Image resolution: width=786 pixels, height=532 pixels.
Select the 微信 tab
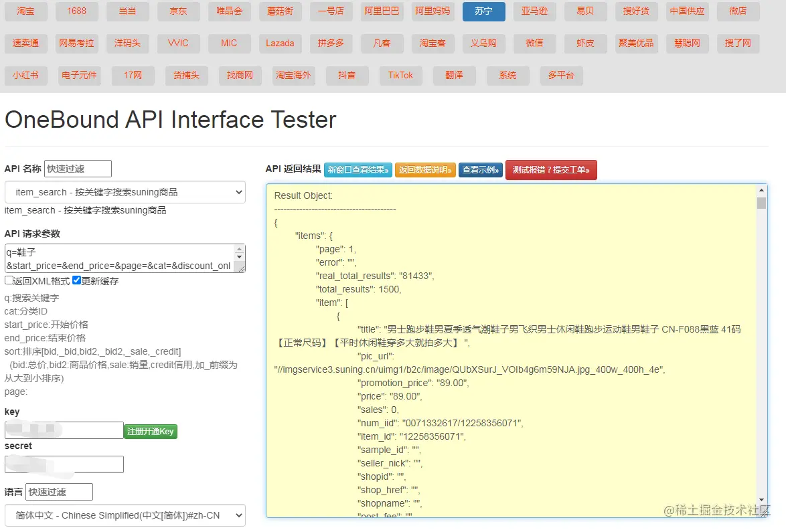point(535,43)
